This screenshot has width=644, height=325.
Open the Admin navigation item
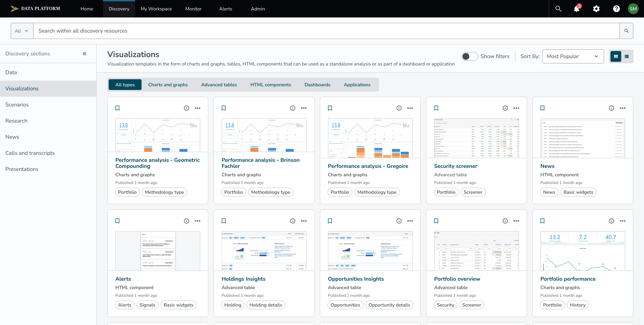click(x=257, y=9)
